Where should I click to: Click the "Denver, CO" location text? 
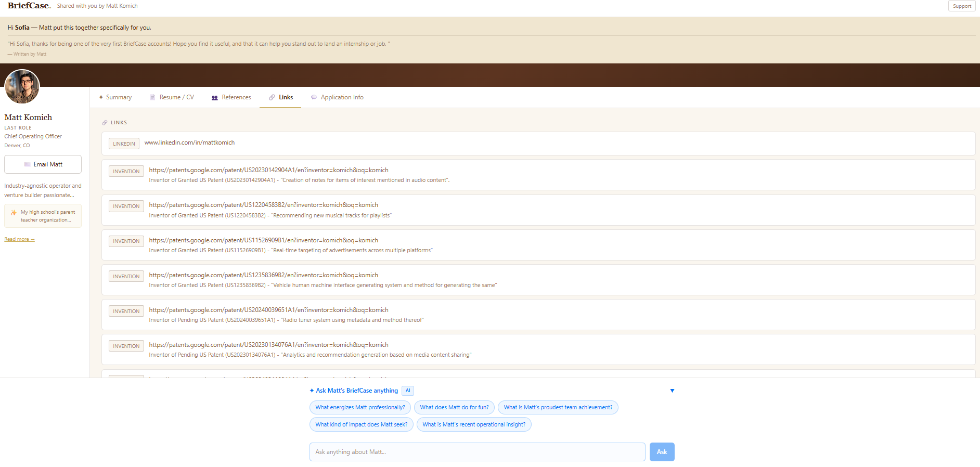tap(17, 146)
